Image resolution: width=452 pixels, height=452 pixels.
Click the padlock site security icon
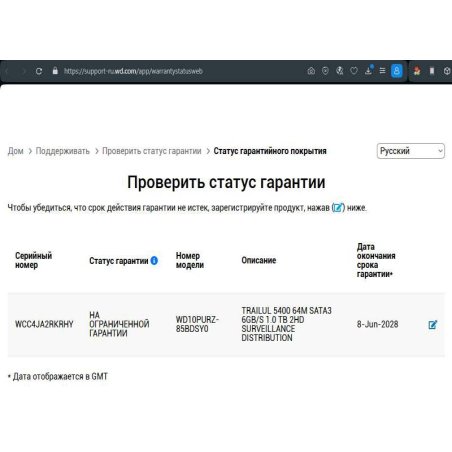click(55, 71)
